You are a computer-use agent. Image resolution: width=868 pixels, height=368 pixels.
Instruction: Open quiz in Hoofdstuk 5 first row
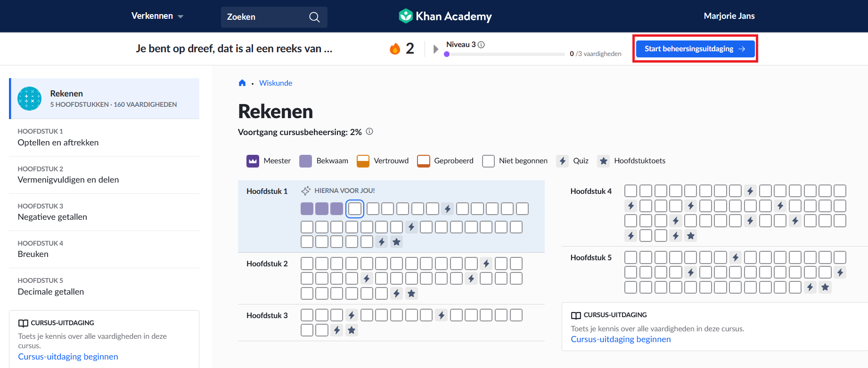[736, 257]
